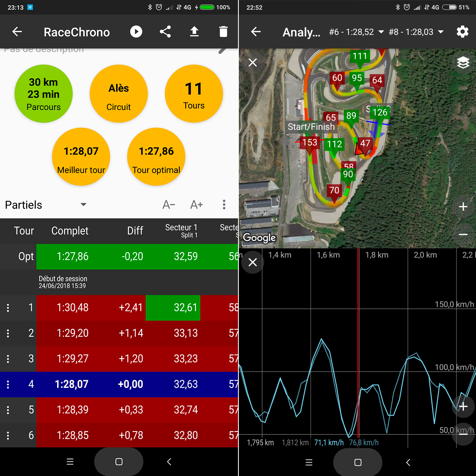Tap lap 6 time 1:28,85
Viewport: 476px width, 476px height.
tap(73, 436)
